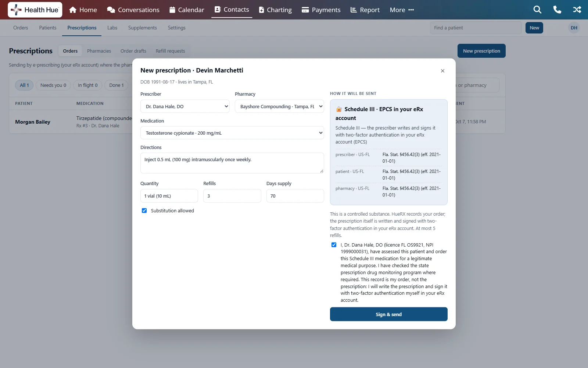This screenshot has width=588, height=368.
Task: Click the Conversations chat bubbles icon
Action: (111, 10)
